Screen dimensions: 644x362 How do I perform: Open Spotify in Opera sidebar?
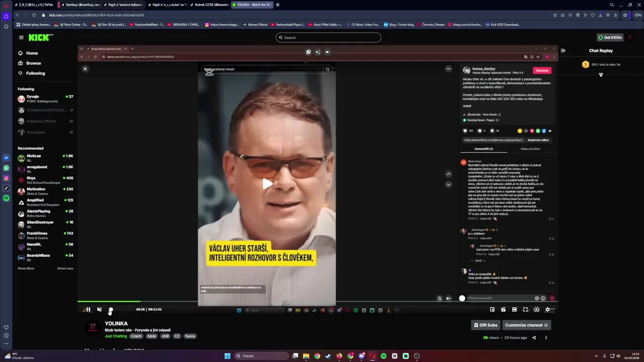(6, 198)
